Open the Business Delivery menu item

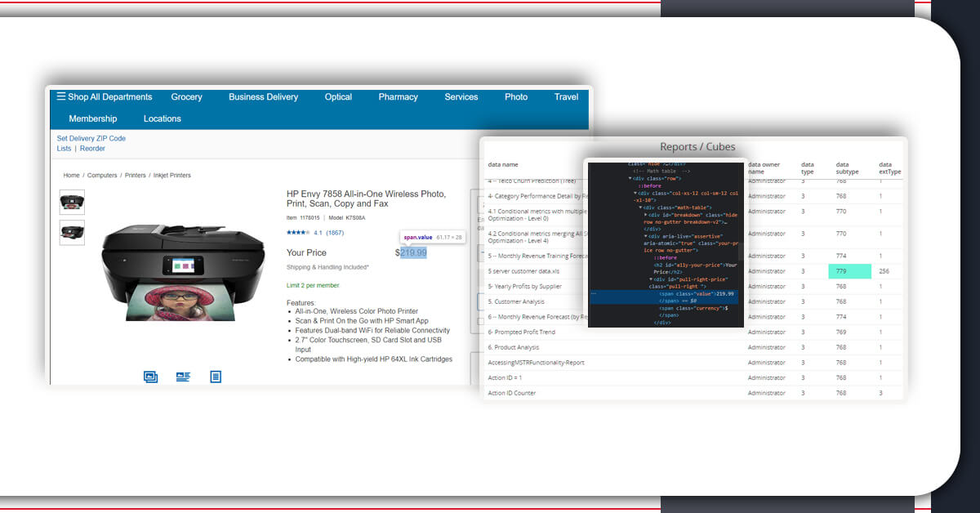coord(263,96)
